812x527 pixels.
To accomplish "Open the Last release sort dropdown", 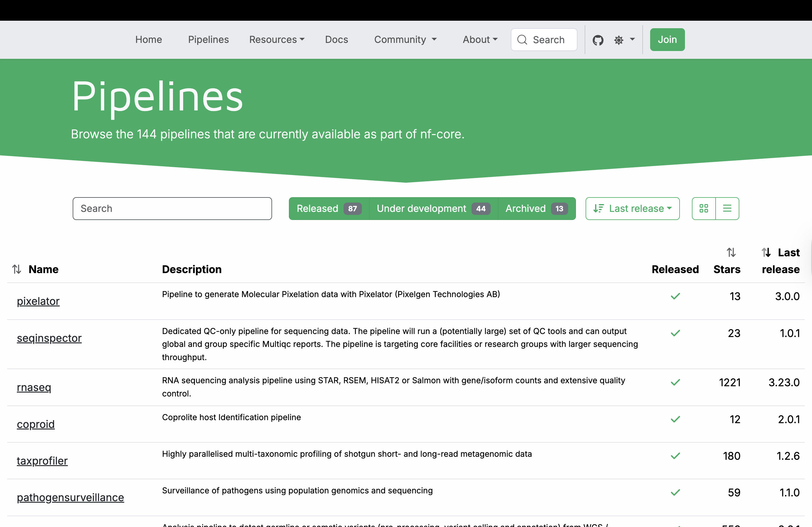I will click(x=632, y=208).
